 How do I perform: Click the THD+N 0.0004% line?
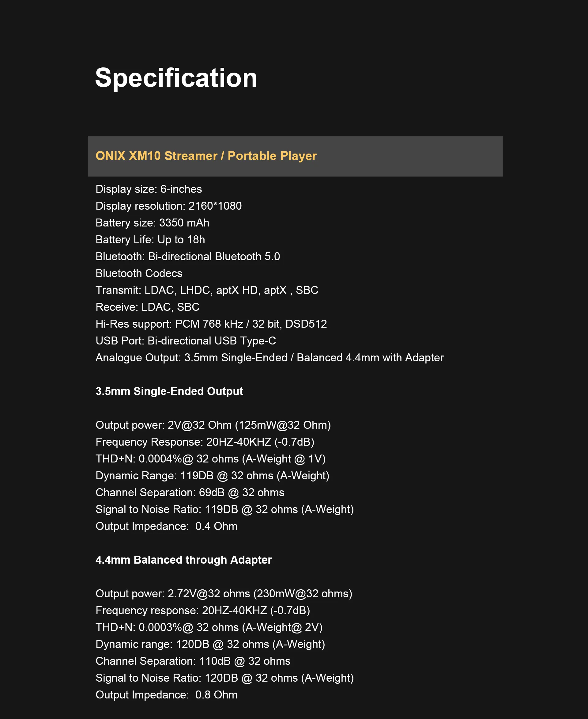(210, 459)
